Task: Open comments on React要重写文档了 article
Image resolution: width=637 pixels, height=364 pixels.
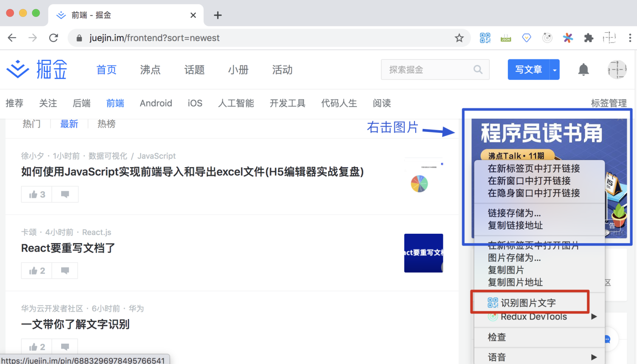Action: [65, 271]
